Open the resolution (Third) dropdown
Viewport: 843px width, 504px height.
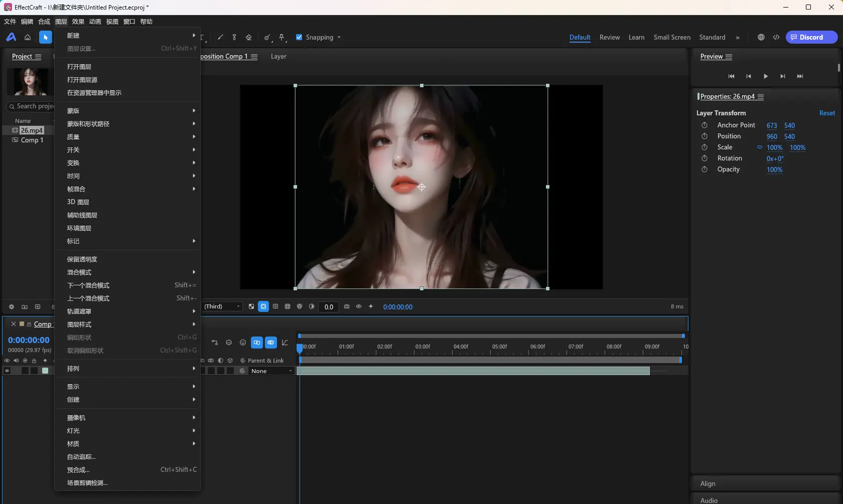click(x=222, y=306)
